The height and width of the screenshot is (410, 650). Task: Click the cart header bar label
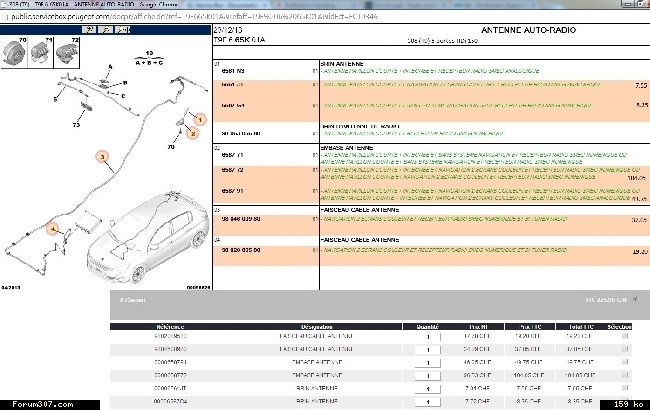[x=132, y=300]
